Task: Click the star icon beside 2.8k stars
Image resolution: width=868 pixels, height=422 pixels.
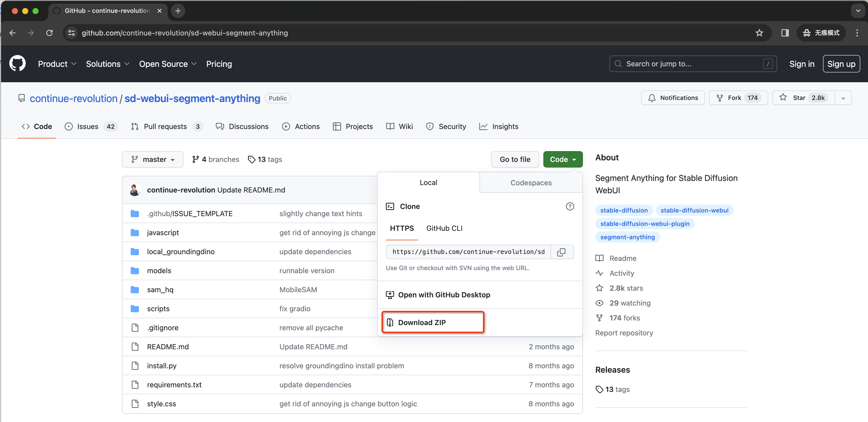Action: pyautogui.click(x=599, y=288)
